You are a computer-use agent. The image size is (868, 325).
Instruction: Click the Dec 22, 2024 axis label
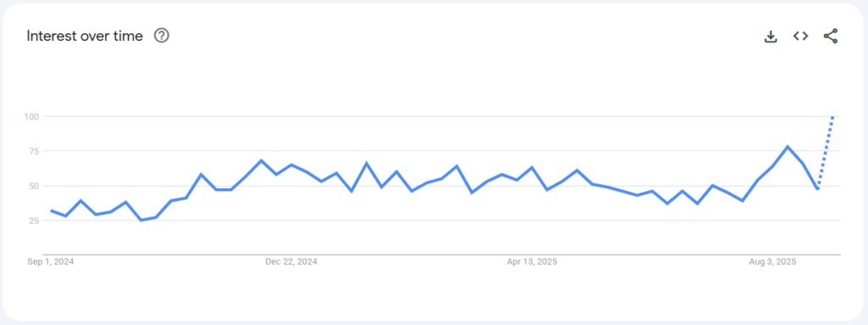292,261
